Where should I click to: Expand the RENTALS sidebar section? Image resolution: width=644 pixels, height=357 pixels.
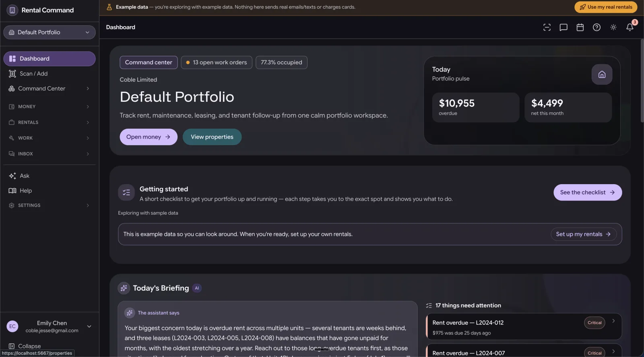click(x=50, y=122)
